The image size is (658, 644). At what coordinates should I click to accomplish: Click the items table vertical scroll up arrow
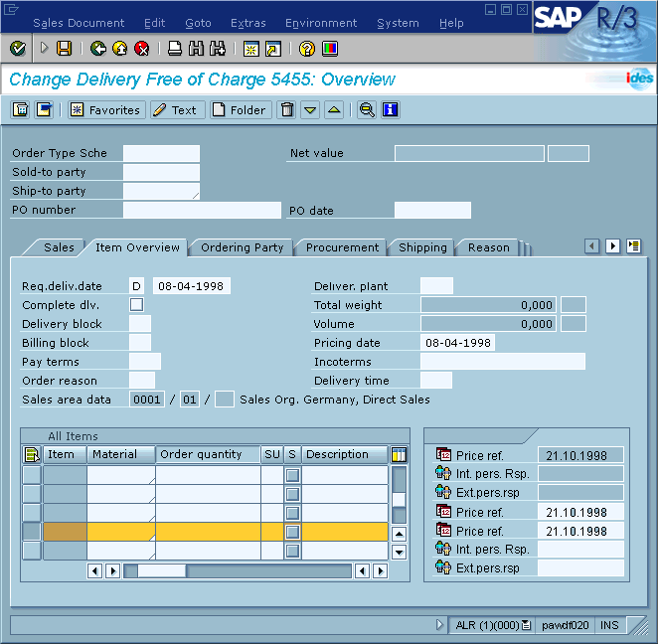(399, 534)
